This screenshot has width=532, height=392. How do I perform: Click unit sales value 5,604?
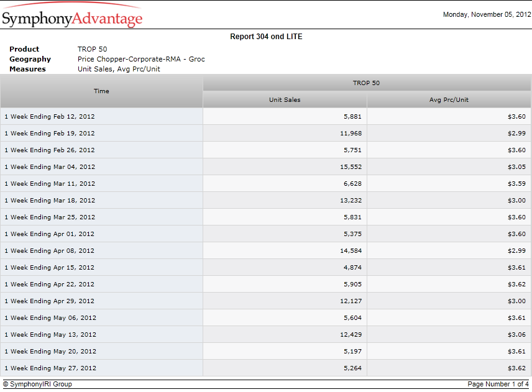pos(352,318)
